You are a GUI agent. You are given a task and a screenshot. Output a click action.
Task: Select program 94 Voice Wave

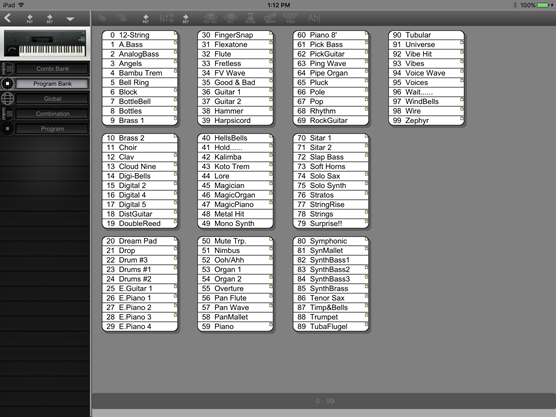click(427, 73)
